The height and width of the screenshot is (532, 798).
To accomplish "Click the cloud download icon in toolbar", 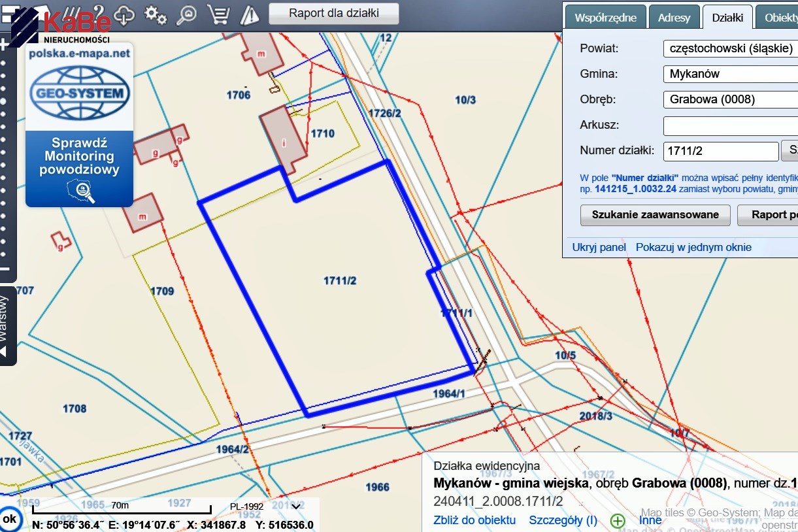I will tap(124, 14).
